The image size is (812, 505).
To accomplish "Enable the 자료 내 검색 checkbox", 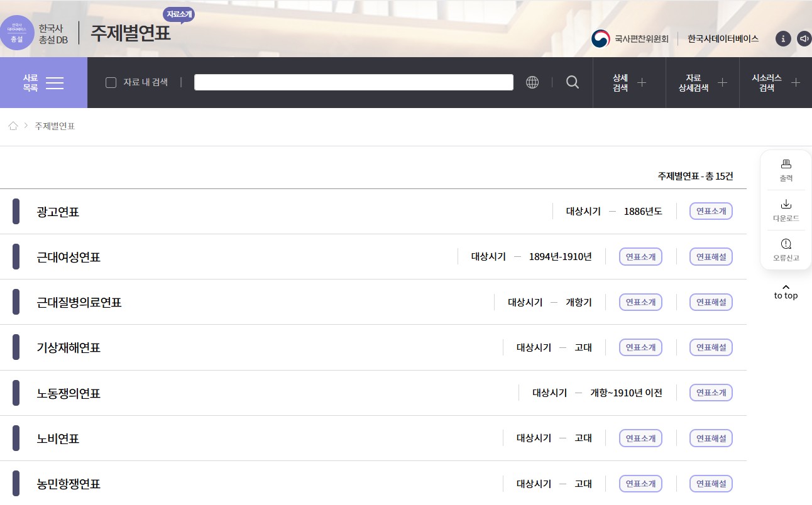I will click(x=111, y=82).
